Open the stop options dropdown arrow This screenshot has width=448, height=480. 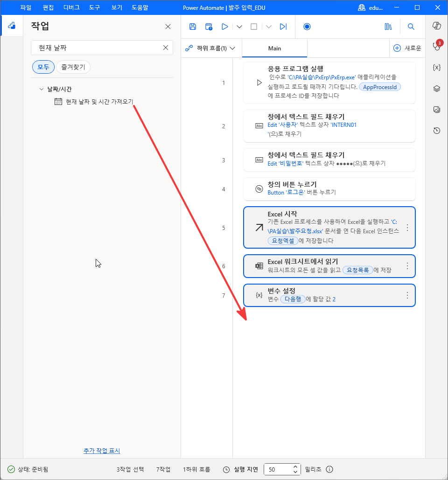tap(269, 27)
